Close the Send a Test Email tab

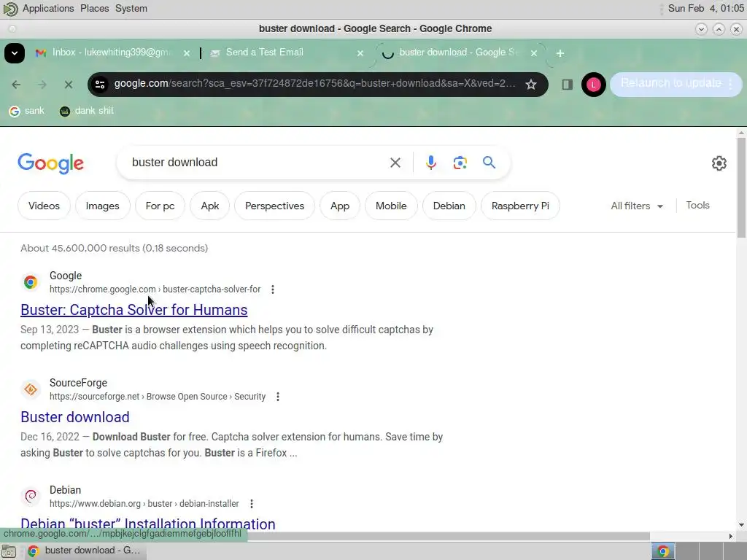[360, 52]
